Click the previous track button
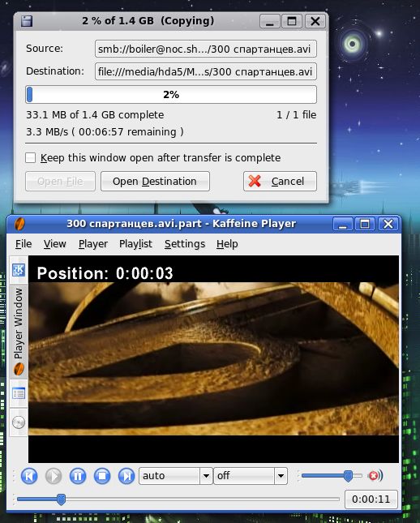 pyautogui.click(x=29, y=476)
